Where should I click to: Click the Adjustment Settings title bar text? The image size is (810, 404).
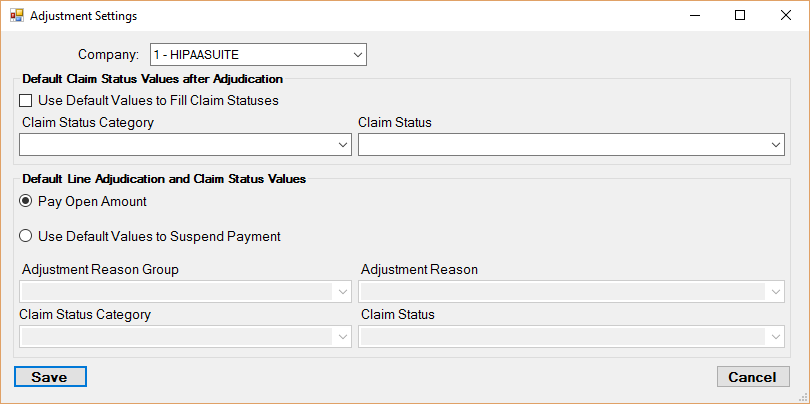pyautogui.click(x=84, y=16)
